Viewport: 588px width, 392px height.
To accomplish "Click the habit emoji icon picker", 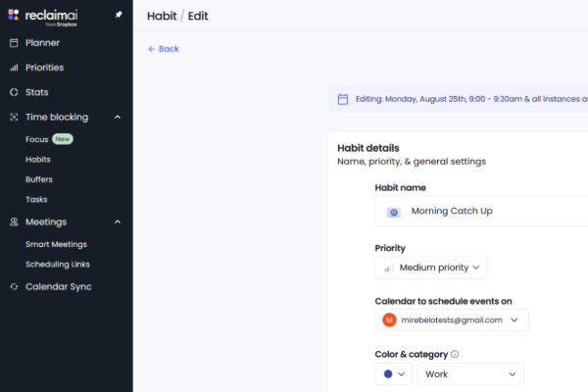I will (393, 212).
